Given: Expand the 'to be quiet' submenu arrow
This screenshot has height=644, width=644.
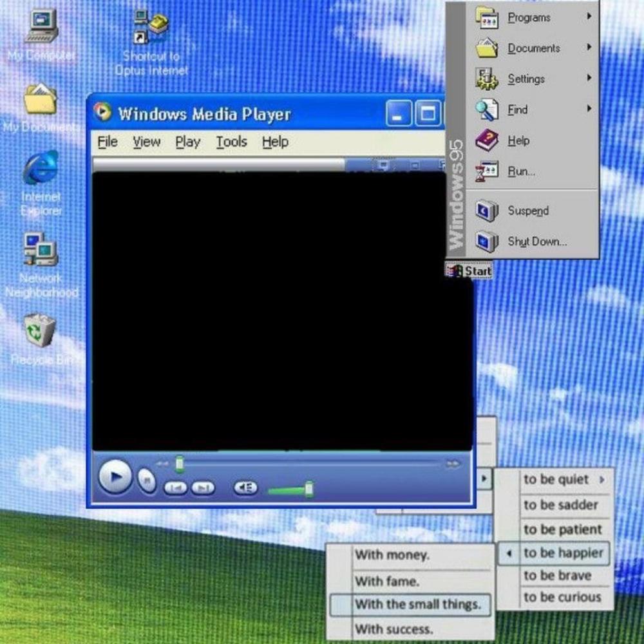Looking at the screenshot, I should pyautogui.click(x=601, y=479).
